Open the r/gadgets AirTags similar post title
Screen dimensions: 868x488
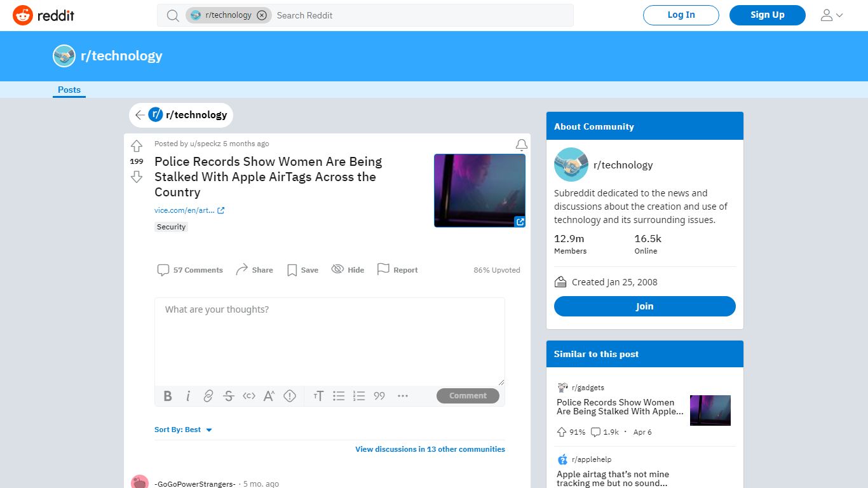[620, 407]
